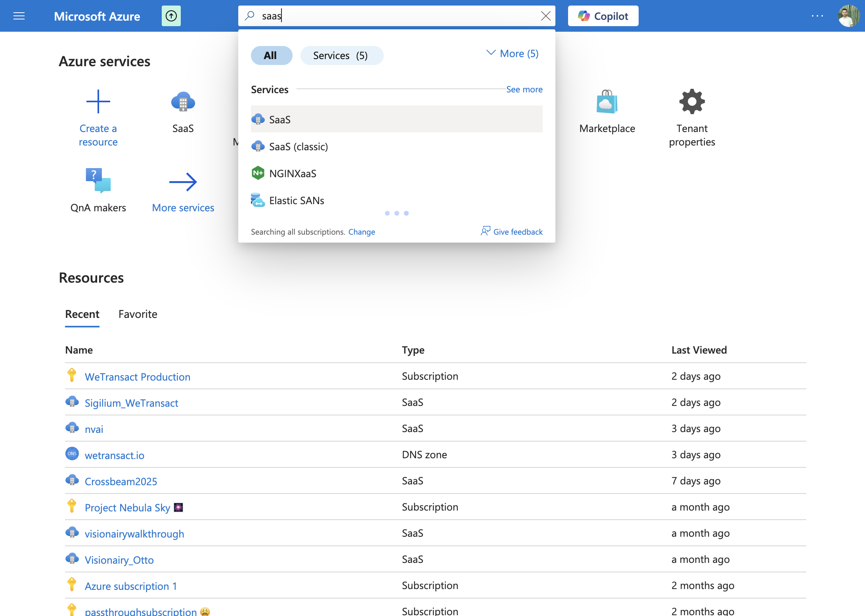Open the SaaS service tile icon
This screenshot has height=616, width=865.
tap(183, 101)
